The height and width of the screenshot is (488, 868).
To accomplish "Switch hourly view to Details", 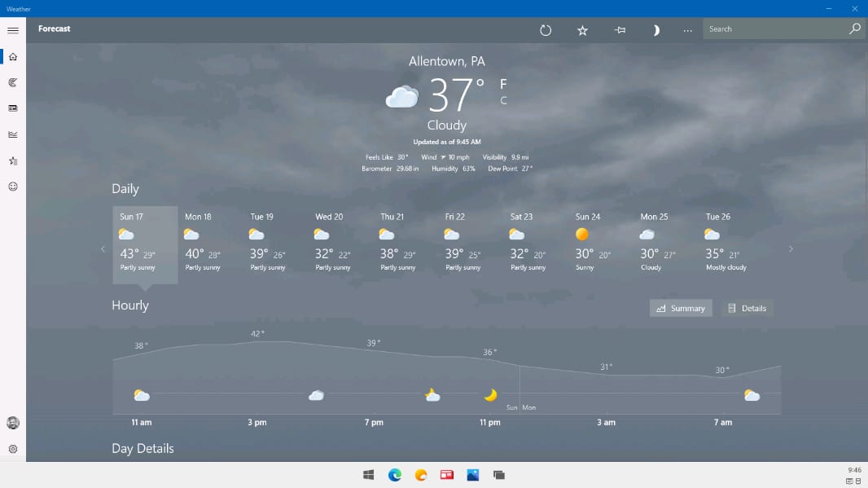I will 747,308.
